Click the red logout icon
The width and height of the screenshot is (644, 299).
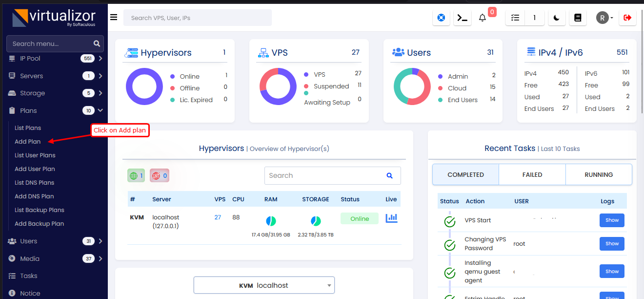tap(627, 18)
